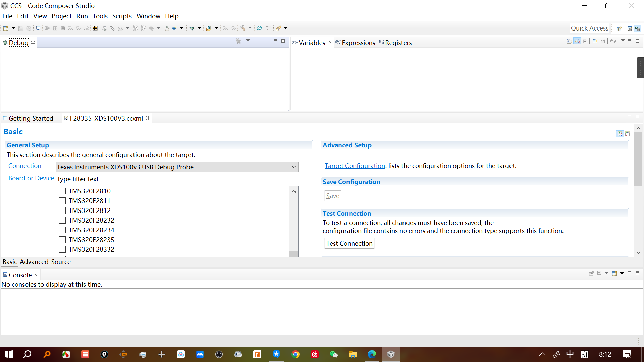The width and height of the screenshot is (644, 362).
Task: Open the Scripts menu
Action: (122, 16)
